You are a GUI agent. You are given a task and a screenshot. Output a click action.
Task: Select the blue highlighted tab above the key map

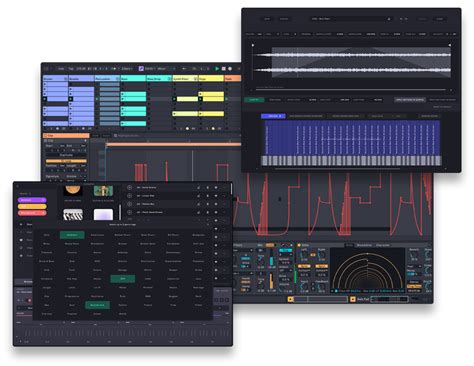pos(273,116)
